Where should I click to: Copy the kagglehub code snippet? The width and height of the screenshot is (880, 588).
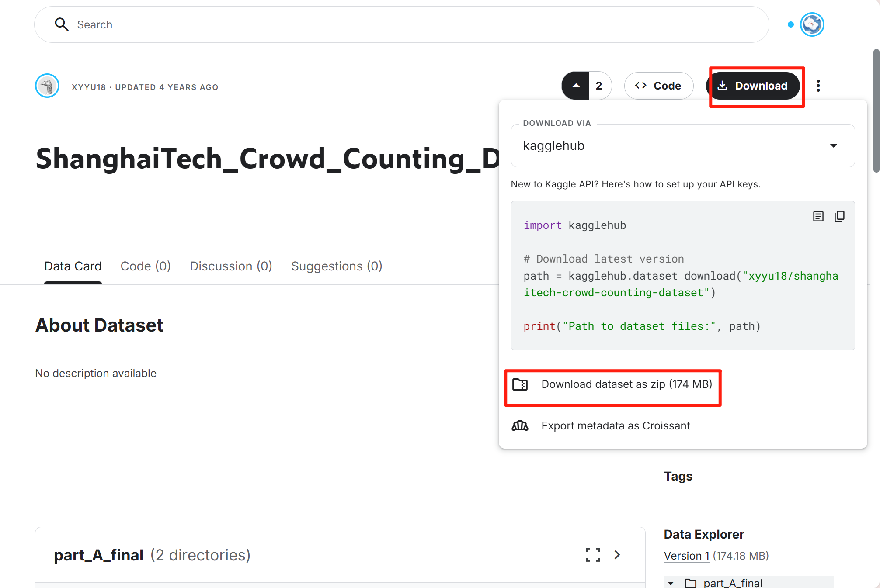point(840,216)
